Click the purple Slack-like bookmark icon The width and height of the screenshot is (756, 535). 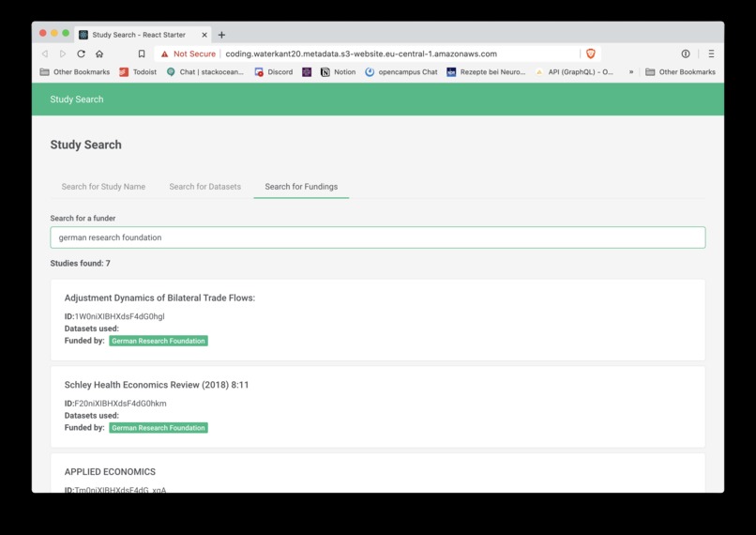[307, 72]
